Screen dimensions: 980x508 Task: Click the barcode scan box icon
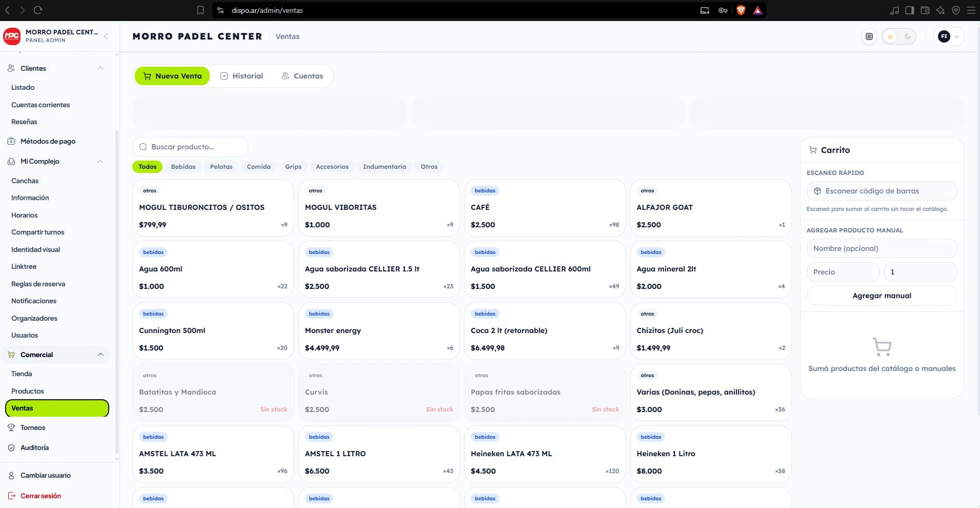(817, 191)
